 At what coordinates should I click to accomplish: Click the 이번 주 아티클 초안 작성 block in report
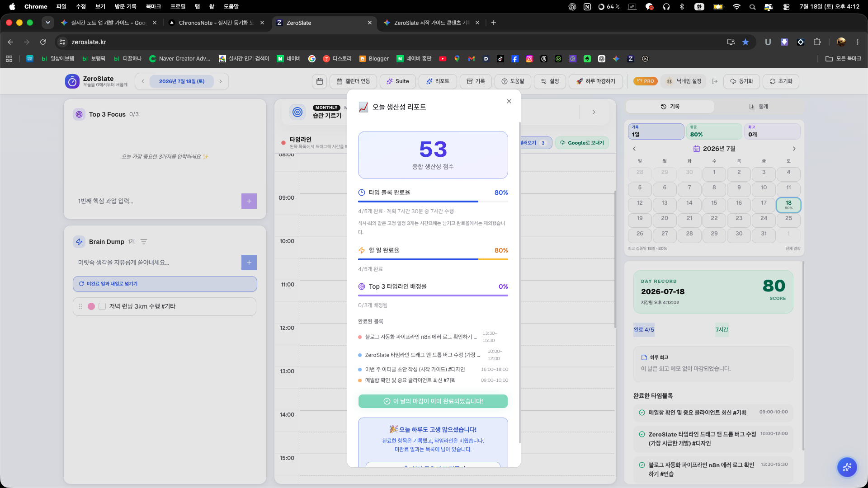(433, 370)
